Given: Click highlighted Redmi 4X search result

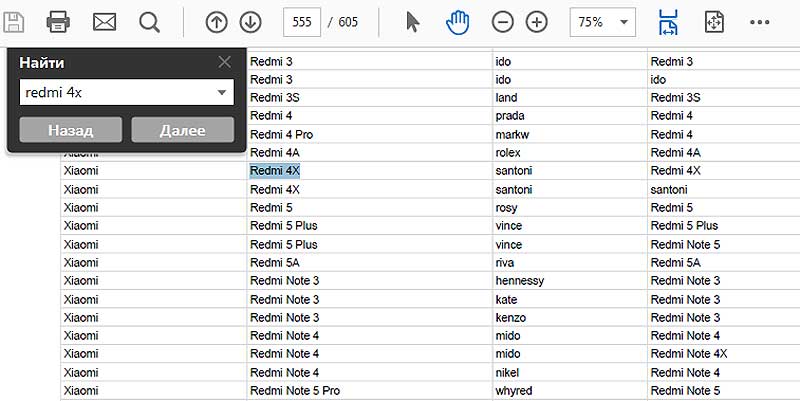Looking at the screenshot, I should coord(274,171).
